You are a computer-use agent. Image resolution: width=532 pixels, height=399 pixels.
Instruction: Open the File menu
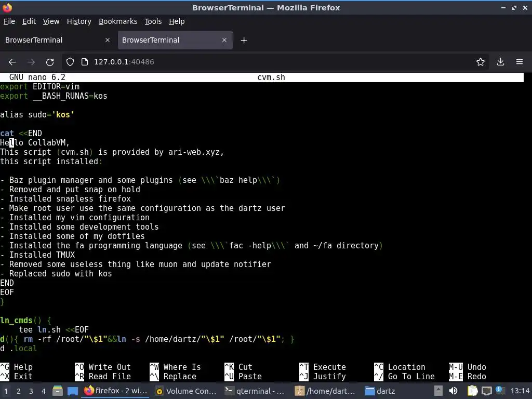click(x=9, y=21)
